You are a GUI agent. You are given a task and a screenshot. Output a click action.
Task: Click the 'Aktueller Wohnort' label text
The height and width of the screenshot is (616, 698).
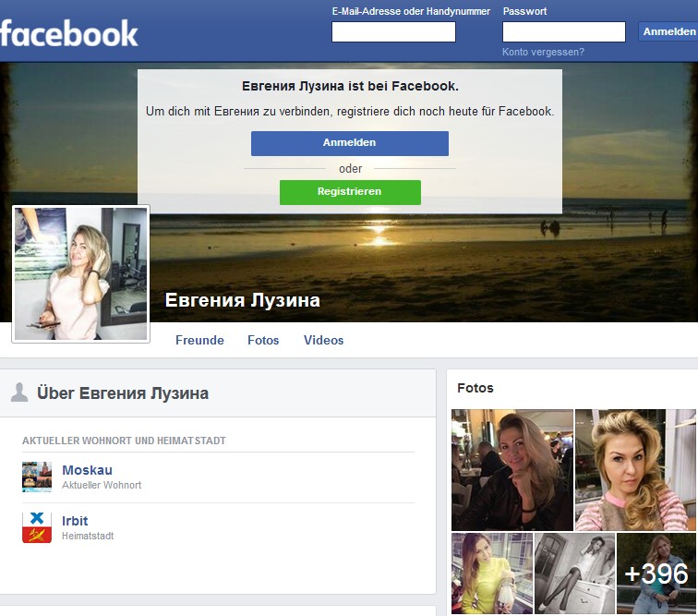(102, 485)
